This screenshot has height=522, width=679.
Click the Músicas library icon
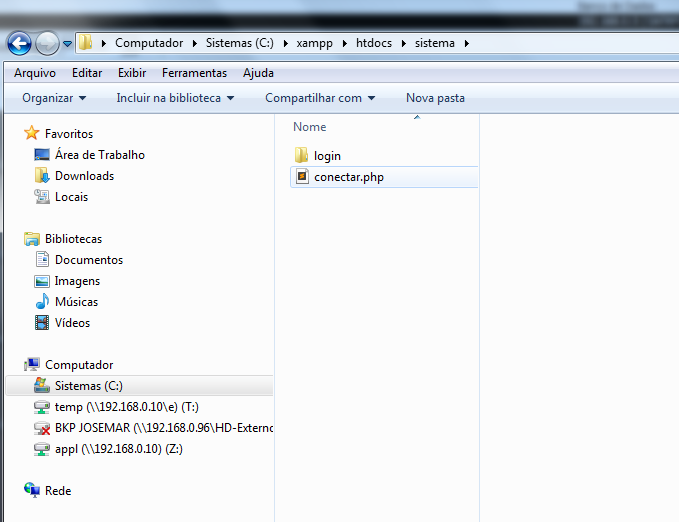pyautogui.click(x=42, y=301)
